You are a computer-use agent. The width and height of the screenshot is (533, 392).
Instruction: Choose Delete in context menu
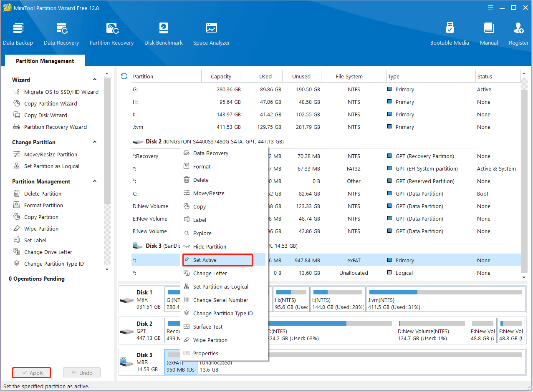(x=224, y=180)
